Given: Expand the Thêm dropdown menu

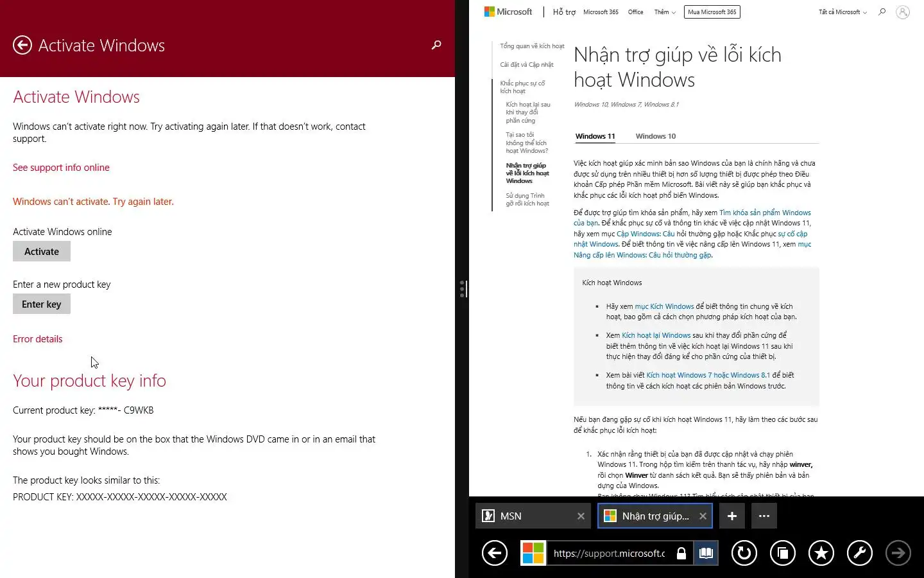Looking at the screenshot, I should tap(665, 12).
